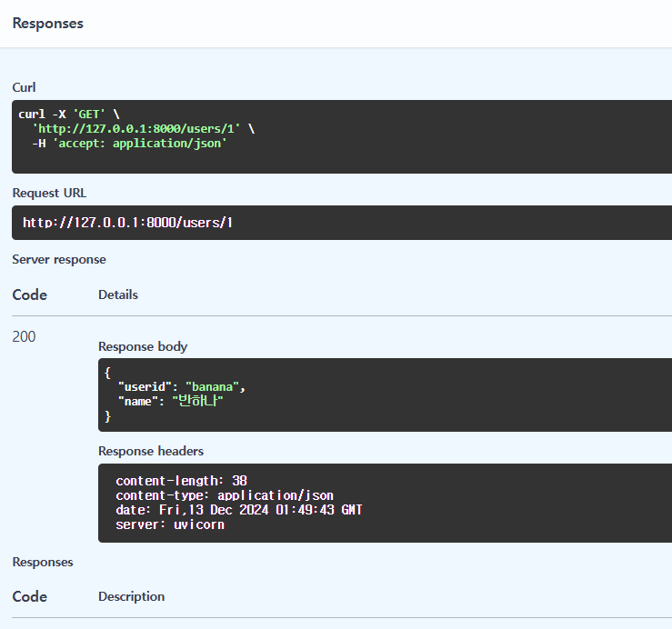Click the curl URL 'http://127.0.0.1:8000/users/1'
672x629 pixels.
click(x=136, y=129)
